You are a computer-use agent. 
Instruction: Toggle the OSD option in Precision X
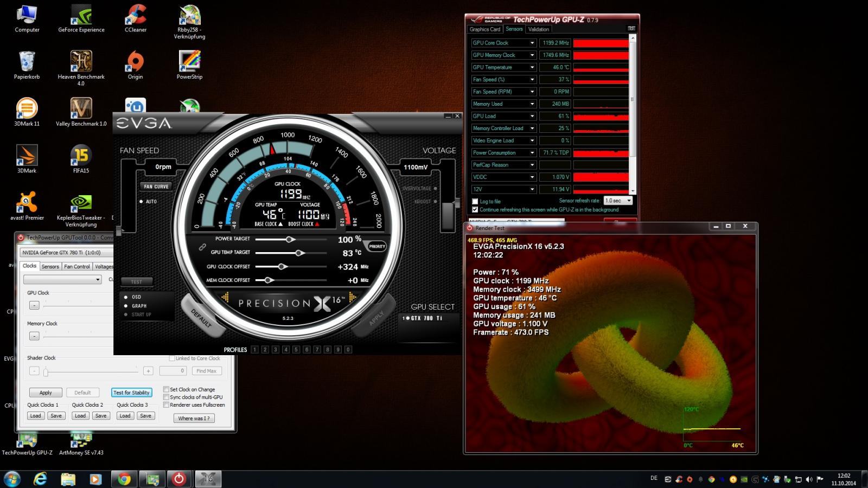tap(133, 297)
